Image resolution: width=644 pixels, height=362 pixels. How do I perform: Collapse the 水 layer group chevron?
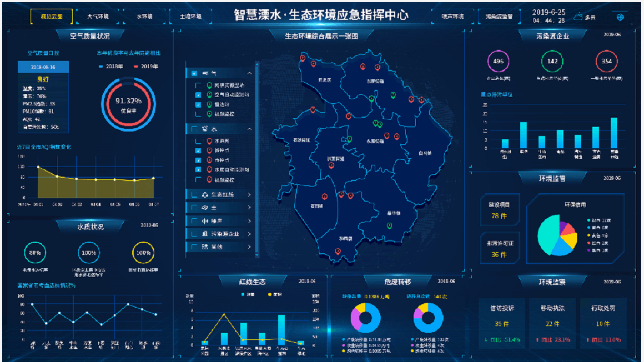point(249,129)
